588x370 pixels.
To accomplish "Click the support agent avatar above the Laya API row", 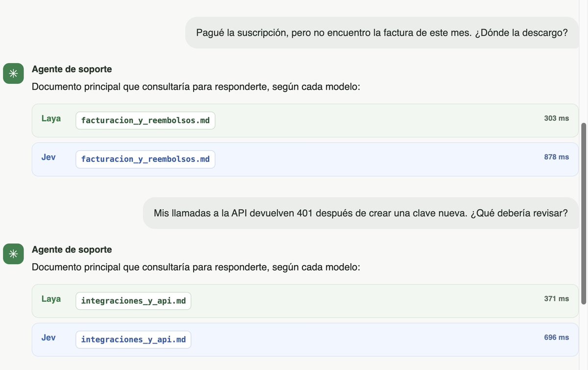I will pyautogui.click(x=13, y=254).
